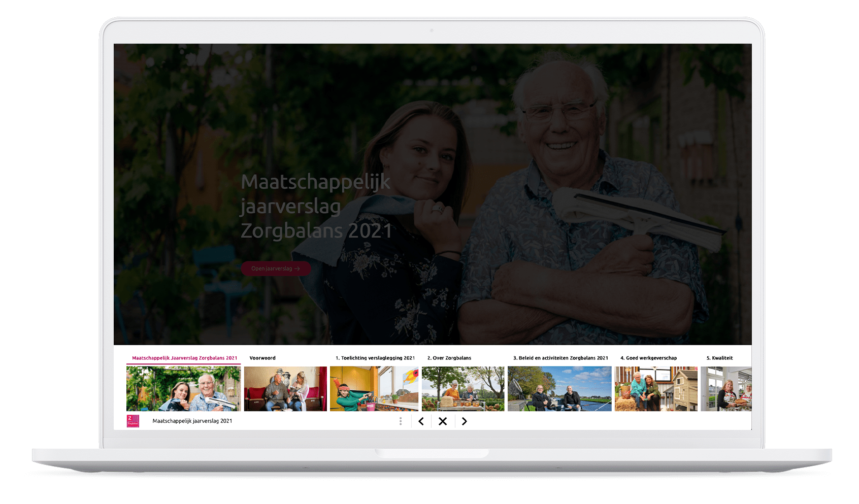Click the previous page arrow

[x=421, y=421]
